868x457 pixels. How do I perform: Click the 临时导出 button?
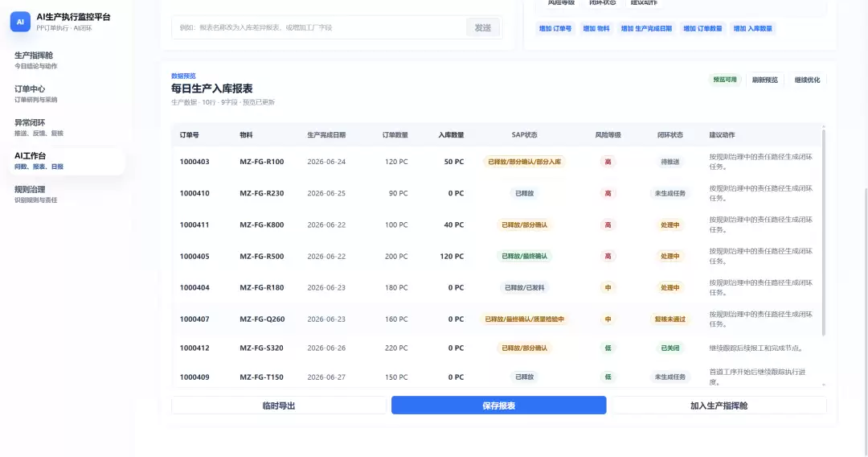(278, 406)
